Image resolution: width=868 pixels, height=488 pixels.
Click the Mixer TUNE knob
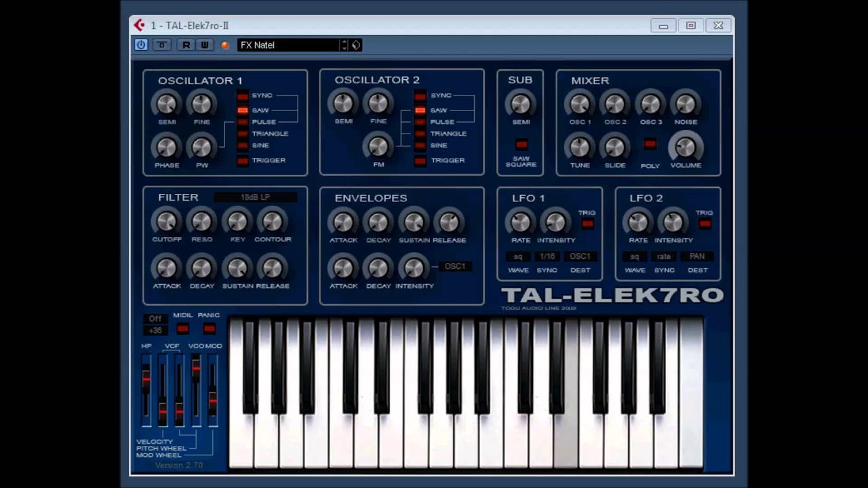[x=579, y=147]
